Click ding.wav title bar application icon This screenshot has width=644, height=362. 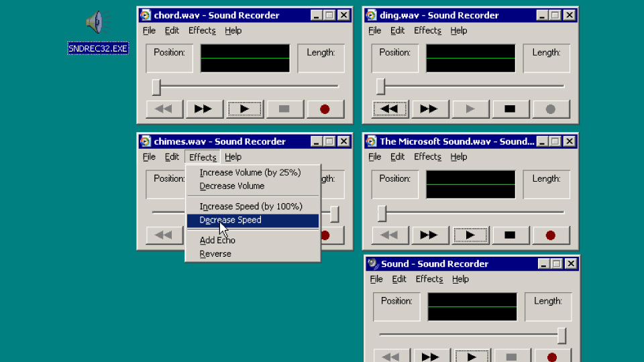[370, 15]
